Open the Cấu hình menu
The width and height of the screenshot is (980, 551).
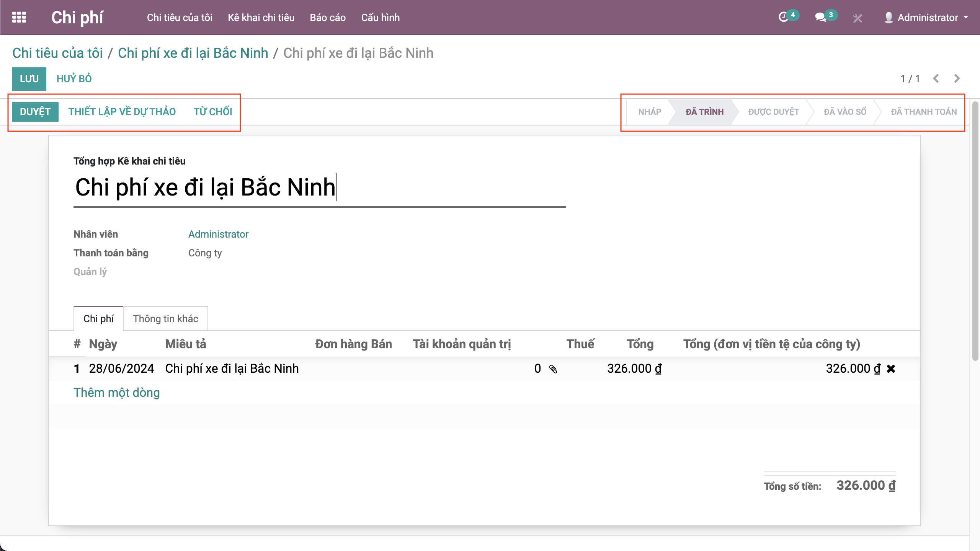[x=380, y=18]
